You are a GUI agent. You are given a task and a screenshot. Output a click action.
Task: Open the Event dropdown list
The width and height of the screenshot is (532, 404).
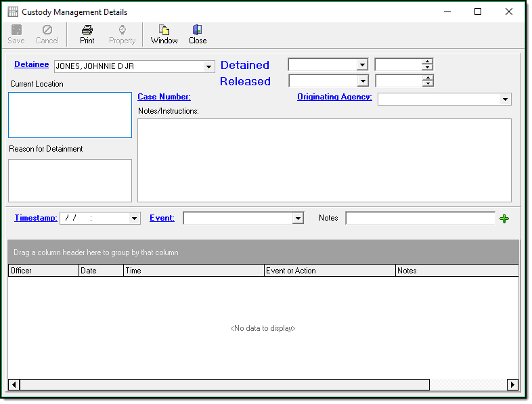tap(298, 219)
